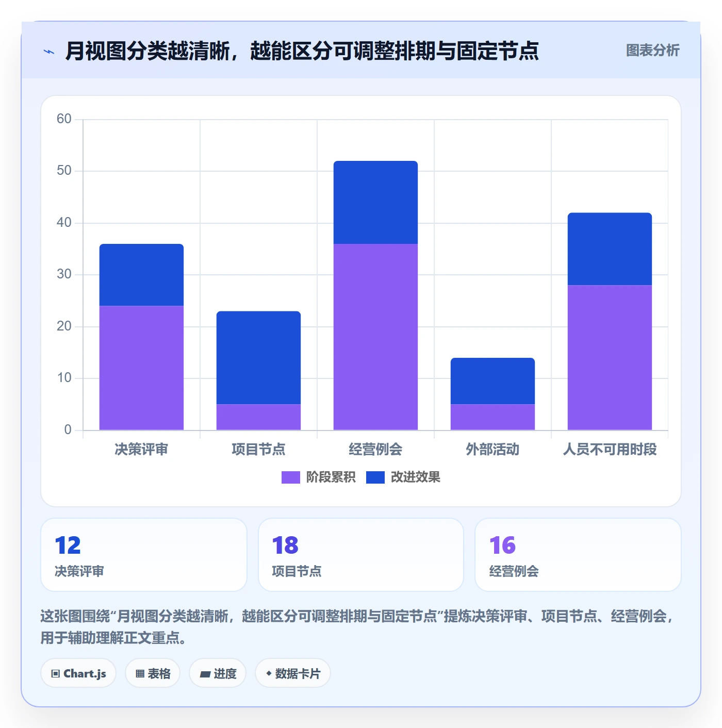Screen dimensions: 722x728
Task: Toggle the 阶段累积 legend purple swatch
Action: [x=290, y=477]
